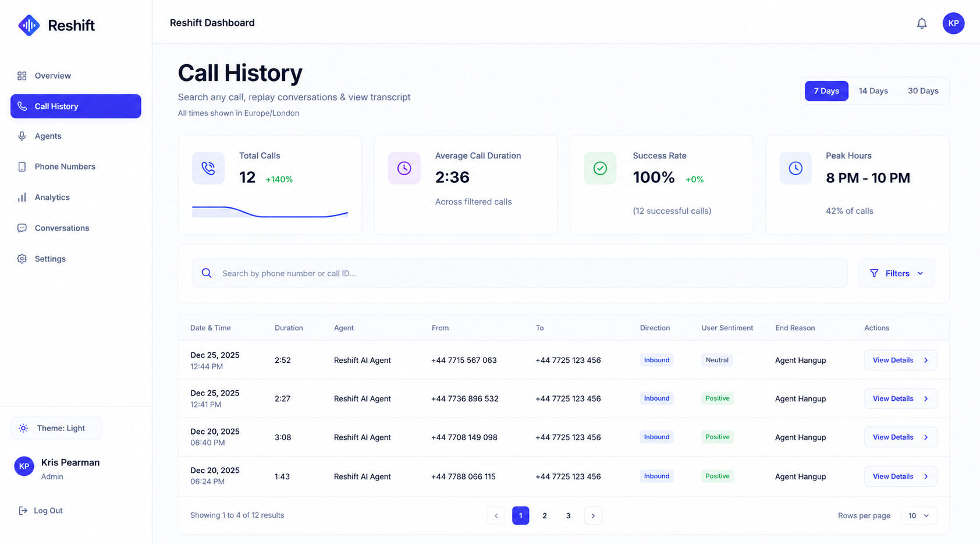Open Rows per page dropdown
This screenshot has width=980, height=544.
click(919, 515)
